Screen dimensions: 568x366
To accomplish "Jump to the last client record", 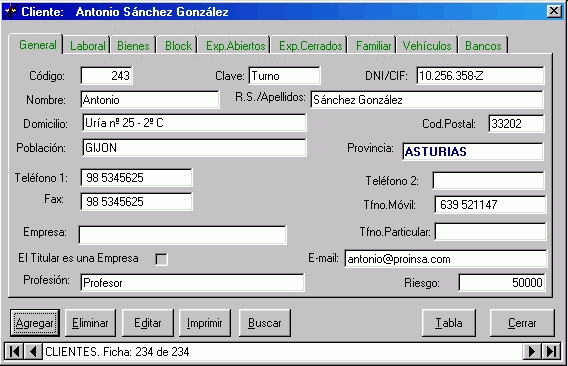I will [x=551, y=352].
